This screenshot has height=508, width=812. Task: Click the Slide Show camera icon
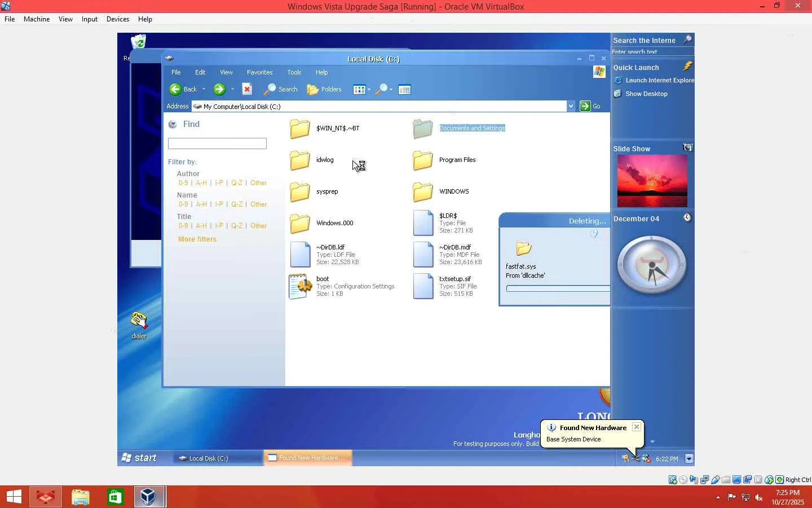pos(687,148)
